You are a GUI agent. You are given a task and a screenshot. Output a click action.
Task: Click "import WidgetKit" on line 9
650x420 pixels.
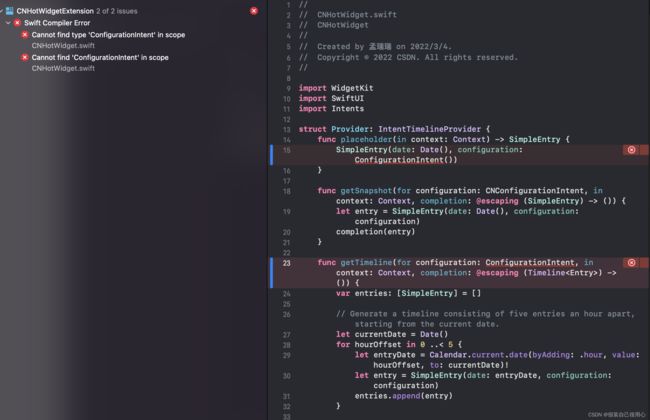tap(336, 88)
